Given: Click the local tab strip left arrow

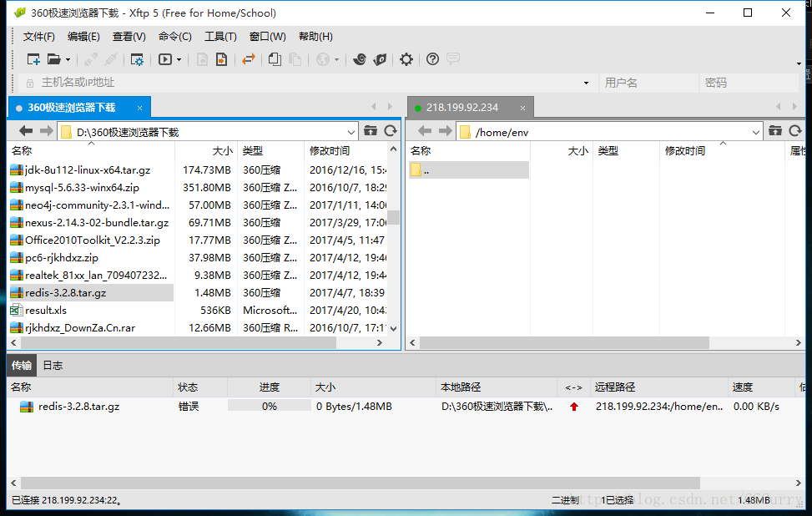Looking at the screenshot, I should click(373, 107).
